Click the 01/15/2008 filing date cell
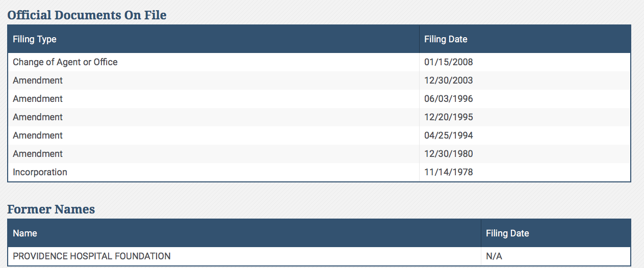Screen dimensions: 644x268 click(x=449, y=62)
